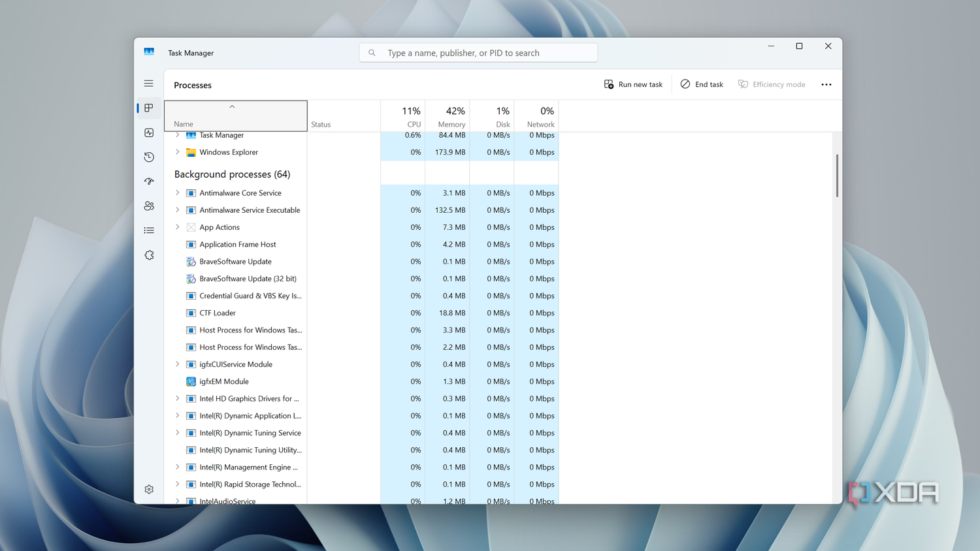Open the Startup apps page icon
The width and height of the screenshot is (980, 551).
[x=149, y=181]
